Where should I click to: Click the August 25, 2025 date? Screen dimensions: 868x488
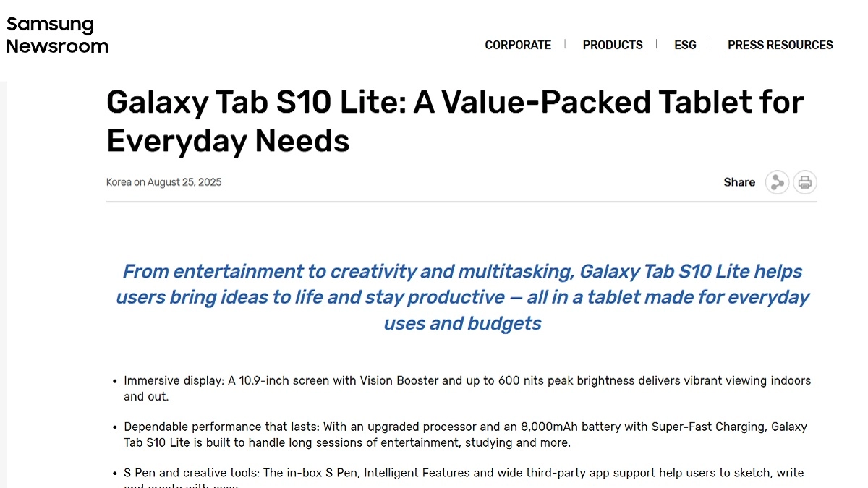(x=184, y=182)
